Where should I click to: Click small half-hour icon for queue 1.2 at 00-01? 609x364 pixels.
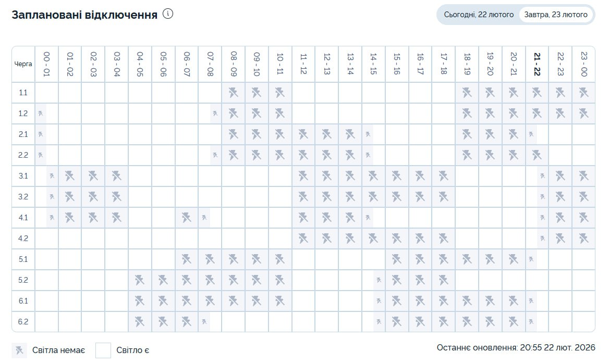(x=41, y=114)
